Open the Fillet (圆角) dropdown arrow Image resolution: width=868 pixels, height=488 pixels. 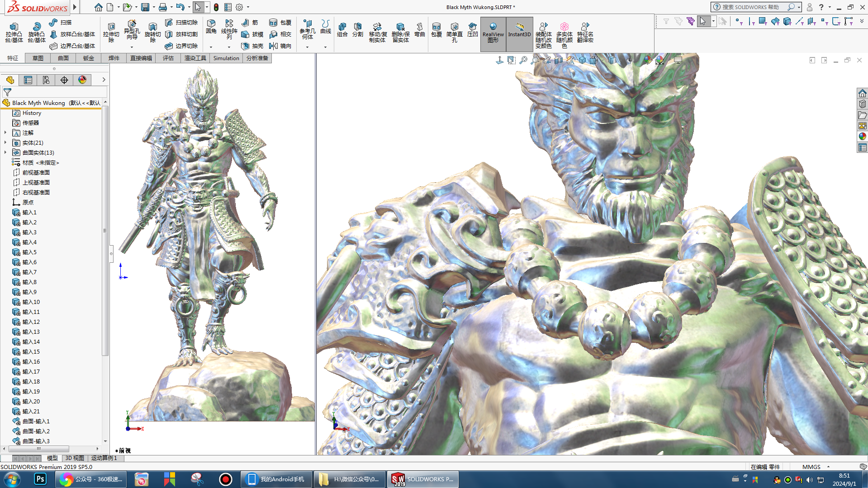point(211,47)
